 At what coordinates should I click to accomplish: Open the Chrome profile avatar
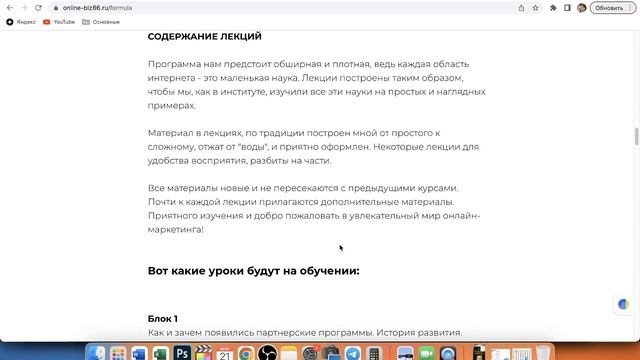pyautogui.click(x=582, y=8)
